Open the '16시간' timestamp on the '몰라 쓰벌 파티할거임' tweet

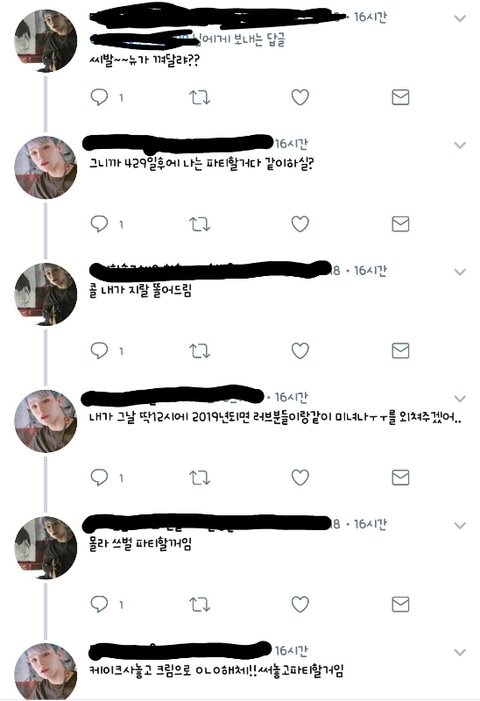pos(370,524)
